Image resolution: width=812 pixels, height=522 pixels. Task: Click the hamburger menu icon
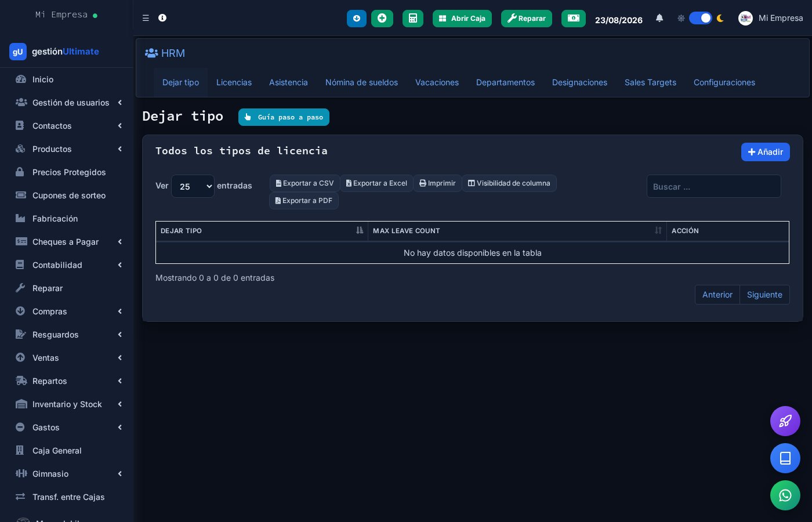pyautogui.click(x=146, y=18)
